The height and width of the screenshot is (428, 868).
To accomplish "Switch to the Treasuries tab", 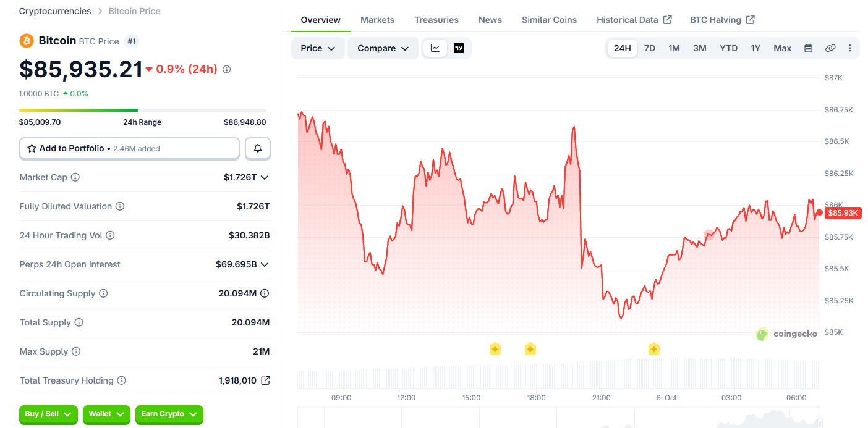I will 436,20.
